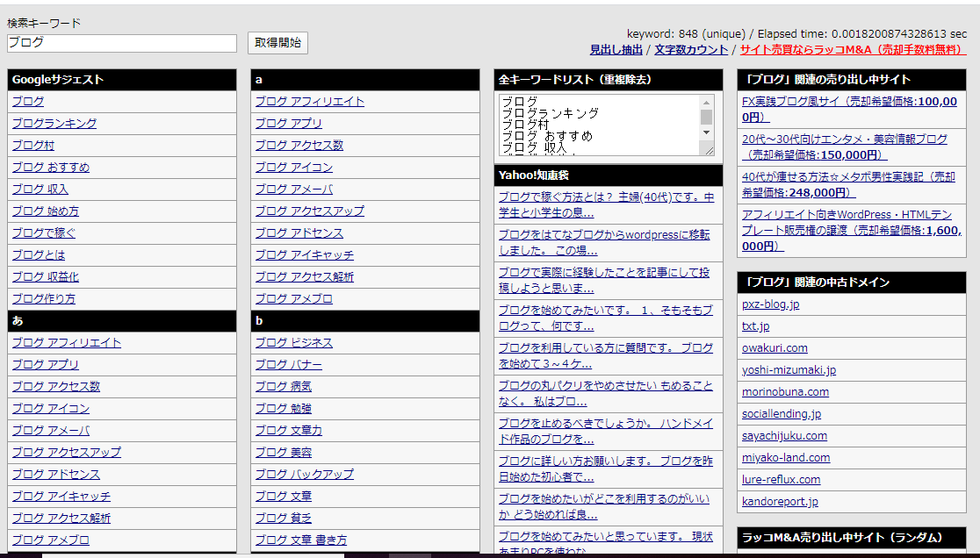The width and height of the screenshot is (980, 558).
Task: Open ブログ ビジネス link
Action: point(294,343)
